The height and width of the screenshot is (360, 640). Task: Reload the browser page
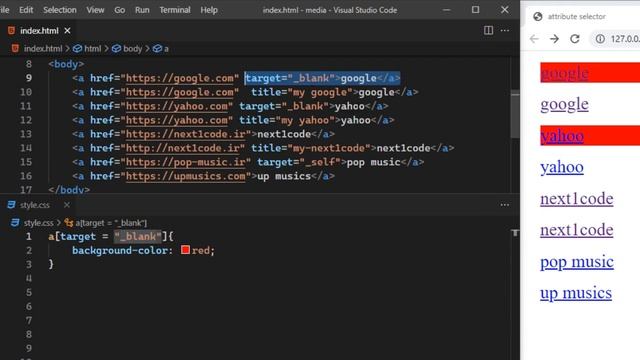(x=575, y=39)
